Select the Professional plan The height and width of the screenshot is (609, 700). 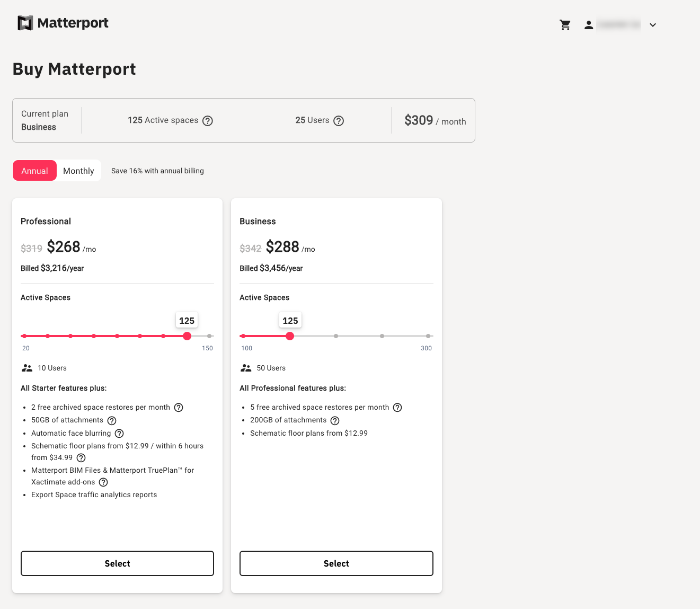117,563
